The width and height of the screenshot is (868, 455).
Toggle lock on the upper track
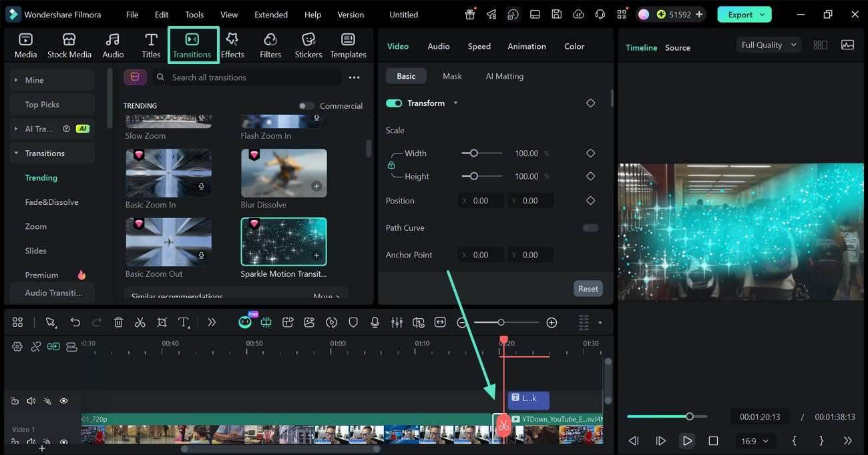pos(15,401)
